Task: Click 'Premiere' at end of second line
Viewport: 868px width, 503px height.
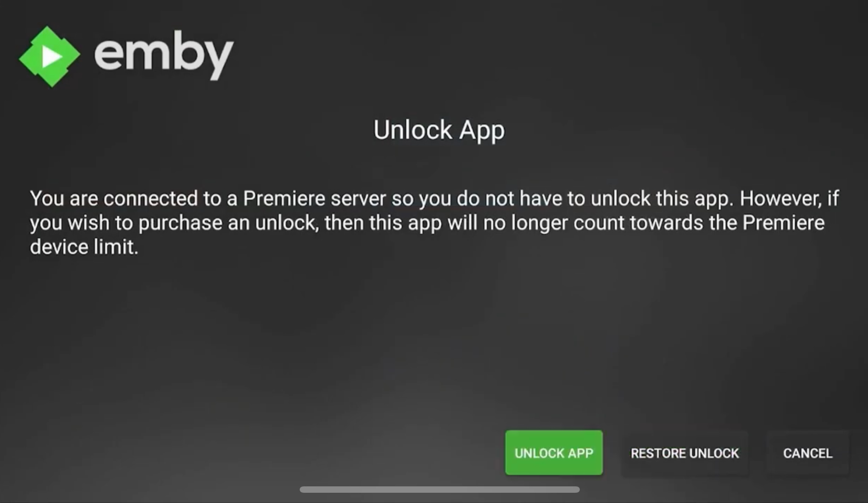Action: click(x=784, y=223)
